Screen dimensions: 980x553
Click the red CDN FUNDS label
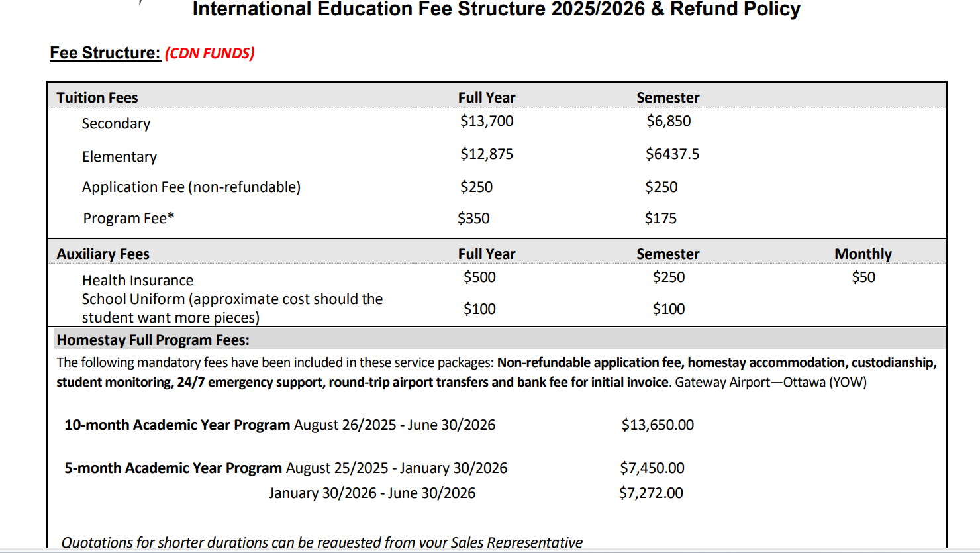pyautogui.click(x=209, y=53)
